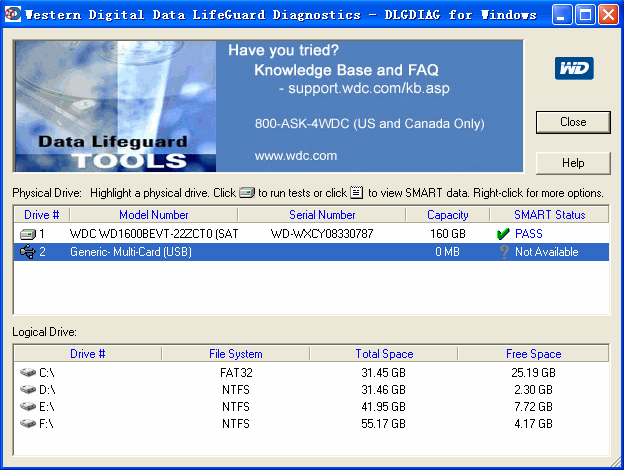Click 41.95 GB total space value
Image resolution: width=624 pixels, height=470 pixels.
click(383, 407)
